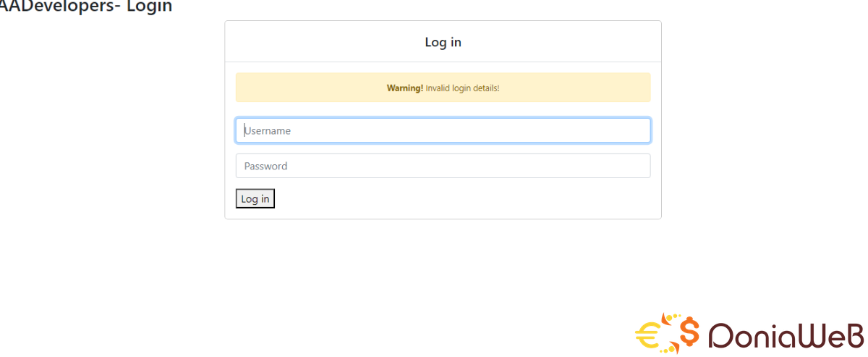This screenshot has width=868, height=357.
Task: Click the word "Login" in the page heading
Action: point(150,7)
